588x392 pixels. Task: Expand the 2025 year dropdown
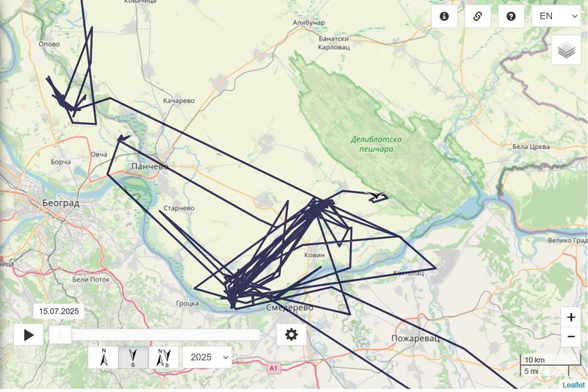(207, 357)
